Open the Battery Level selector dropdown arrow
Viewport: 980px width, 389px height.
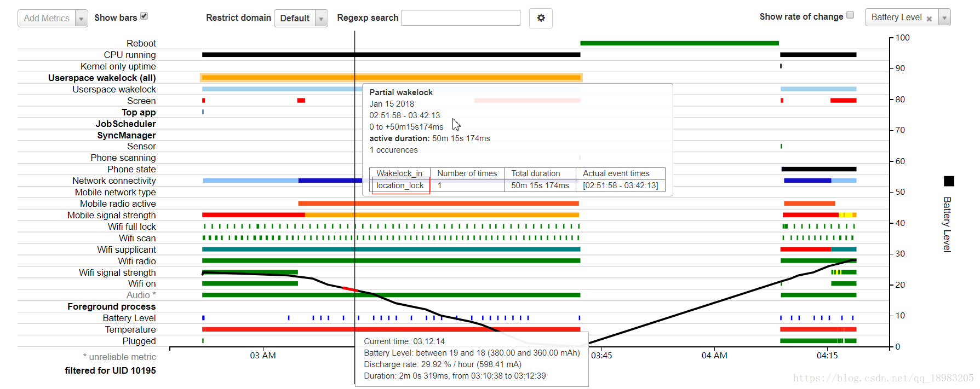pos(944,18)
